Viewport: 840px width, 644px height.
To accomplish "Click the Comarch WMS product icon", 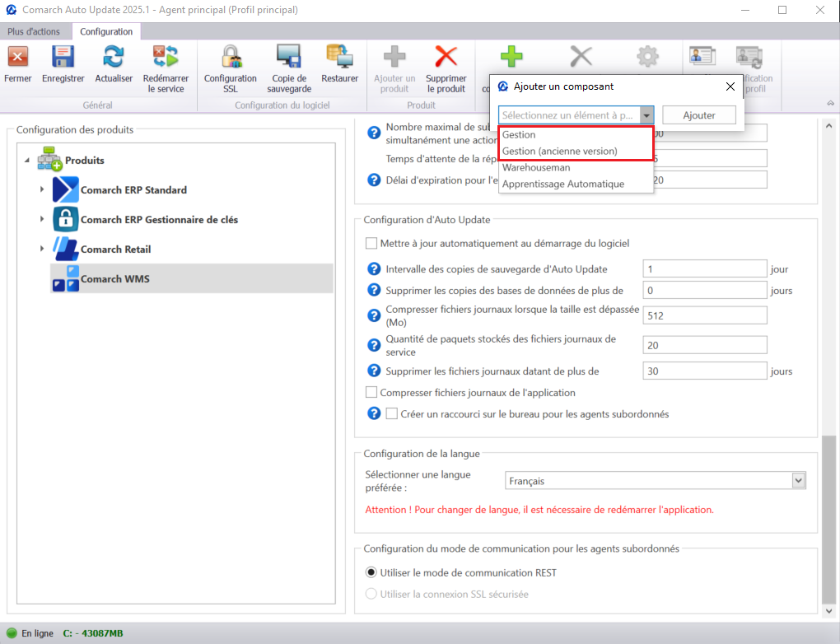I will tap(65, 278).
